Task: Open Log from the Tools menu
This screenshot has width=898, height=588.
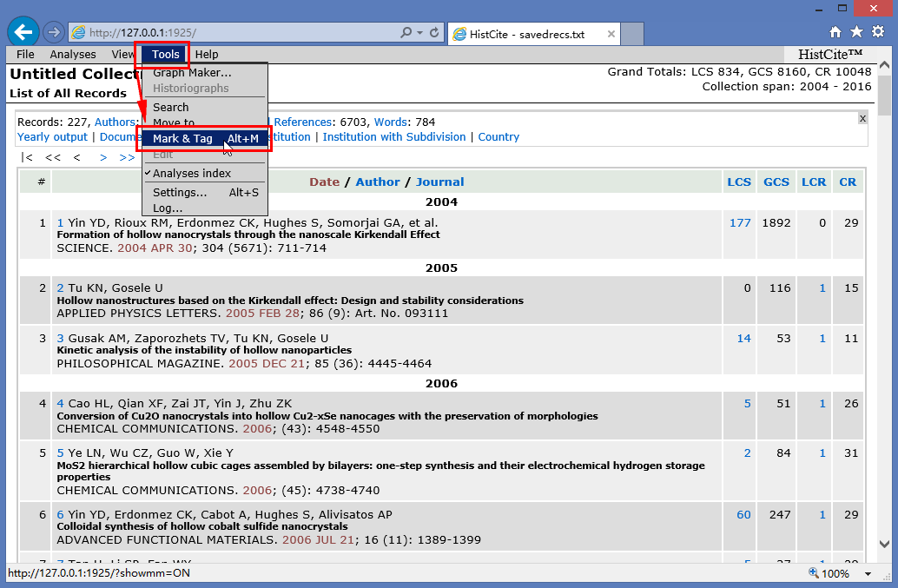Action: tap(168, 208)
